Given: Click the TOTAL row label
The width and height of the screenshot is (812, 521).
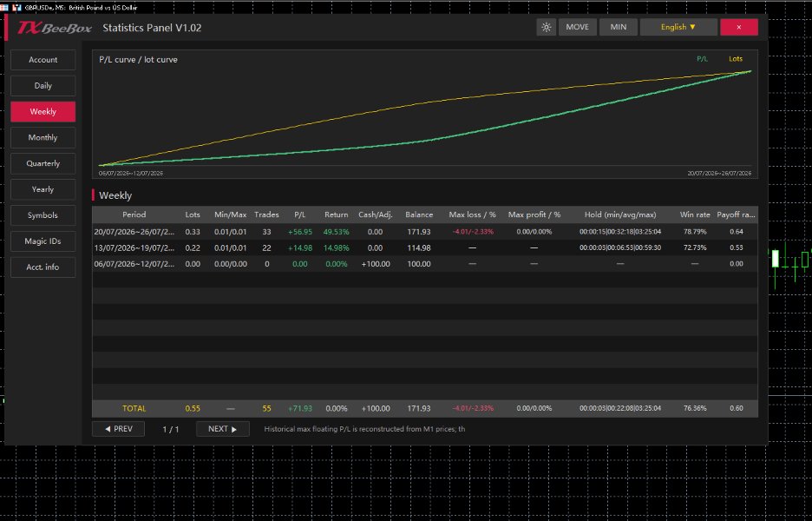Looking at the screenshot, I should coord(134,408).
